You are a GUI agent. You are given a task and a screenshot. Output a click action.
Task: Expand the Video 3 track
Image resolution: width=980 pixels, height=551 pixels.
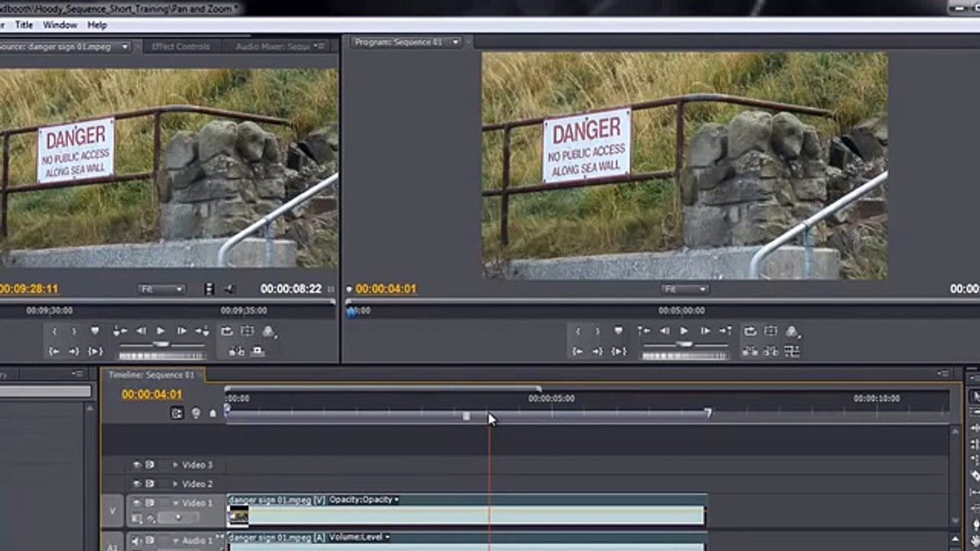click(175, 465)
